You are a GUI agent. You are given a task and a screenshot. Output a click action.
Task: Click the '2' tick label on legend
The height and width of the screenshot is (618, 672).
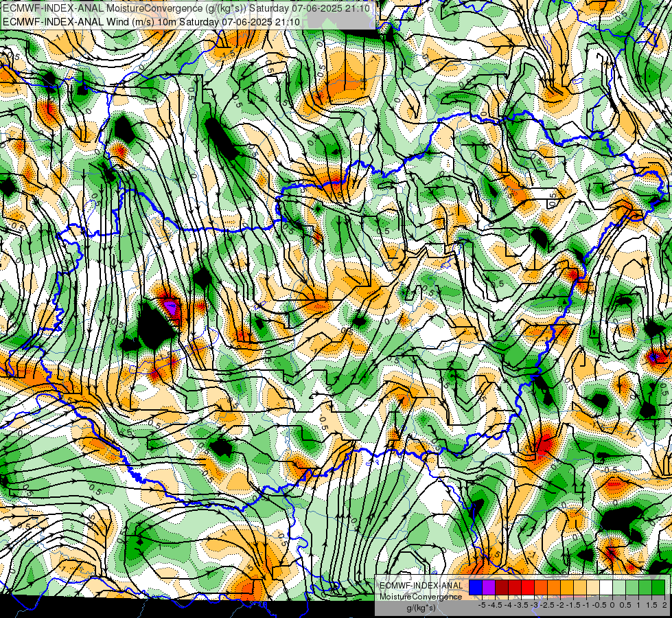pos(664,605)
